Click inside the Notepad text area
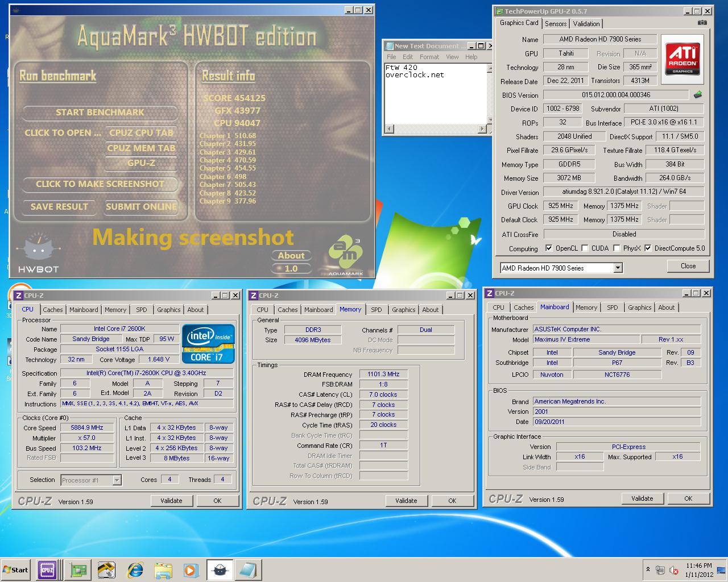728x582 pixels. pyautogui.click(x=436, y=94)
